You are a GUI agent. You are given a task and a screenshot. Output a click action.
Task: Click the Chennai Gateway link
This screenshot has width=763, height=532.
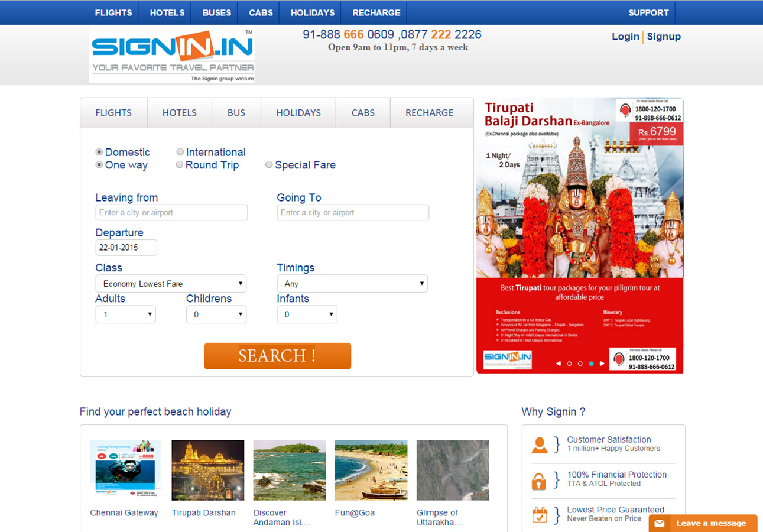click(x=124, y=513)
